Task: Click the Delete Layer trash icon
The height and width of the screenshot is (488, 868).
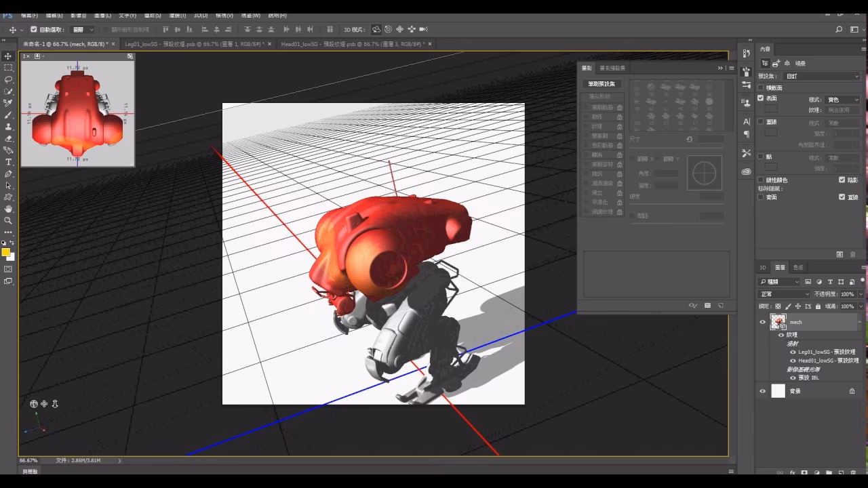Action: (852, 473)
